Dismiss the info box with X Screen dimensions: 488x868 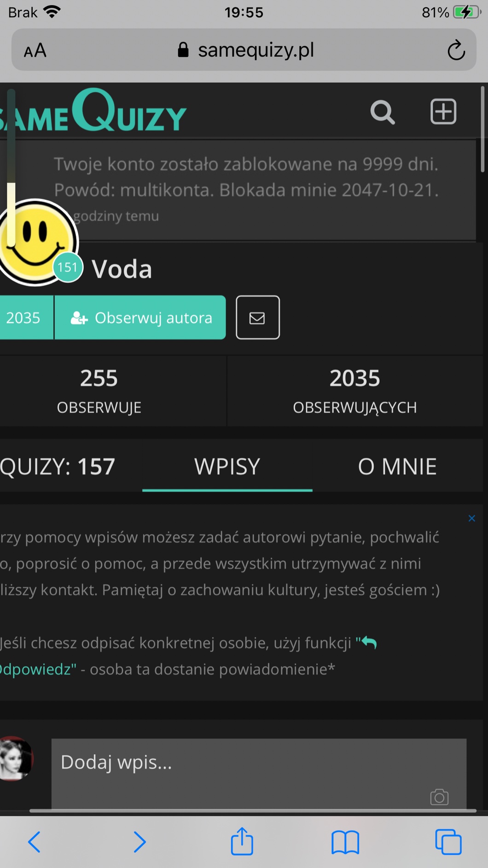pos(472,518)
